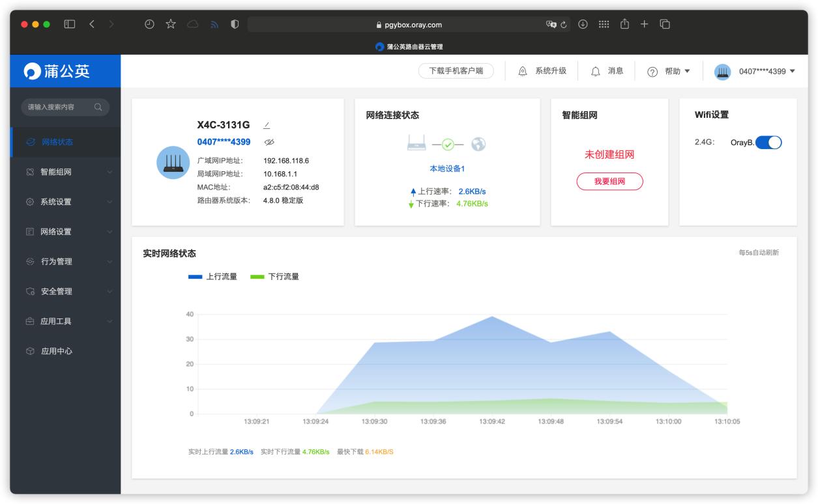Click the page reload icon in address bar
Screen dimensions: 818x504
[564, 25]
